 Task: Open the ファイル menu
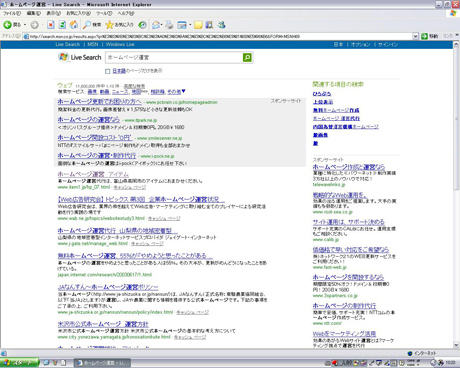point(12,13)
